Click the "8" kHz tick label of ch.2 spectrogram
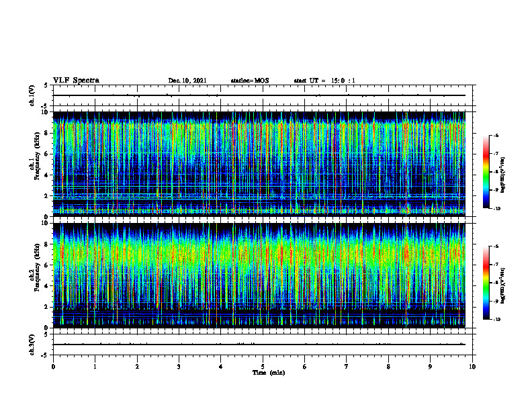Screen dimensions: 532x411 (46, 244)
